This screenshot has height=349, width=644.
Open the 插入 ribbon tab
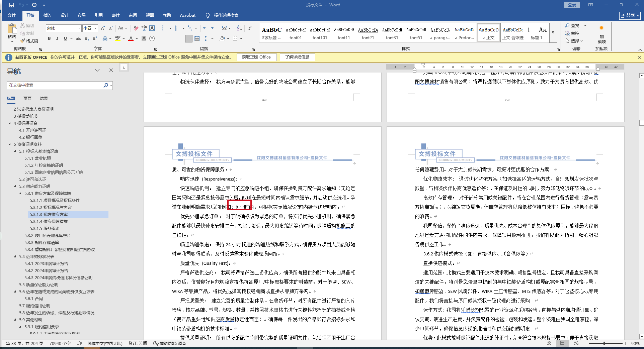(x=47, y=15)
